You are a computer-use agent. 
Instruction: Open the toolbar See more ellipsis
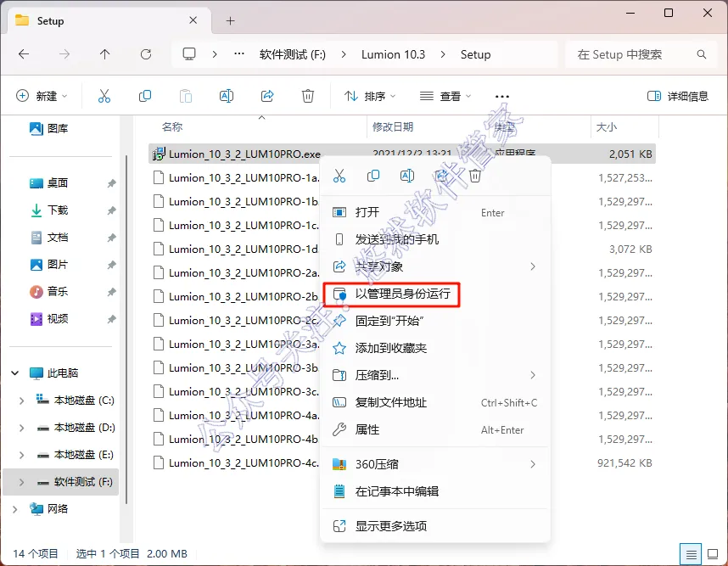502,96
